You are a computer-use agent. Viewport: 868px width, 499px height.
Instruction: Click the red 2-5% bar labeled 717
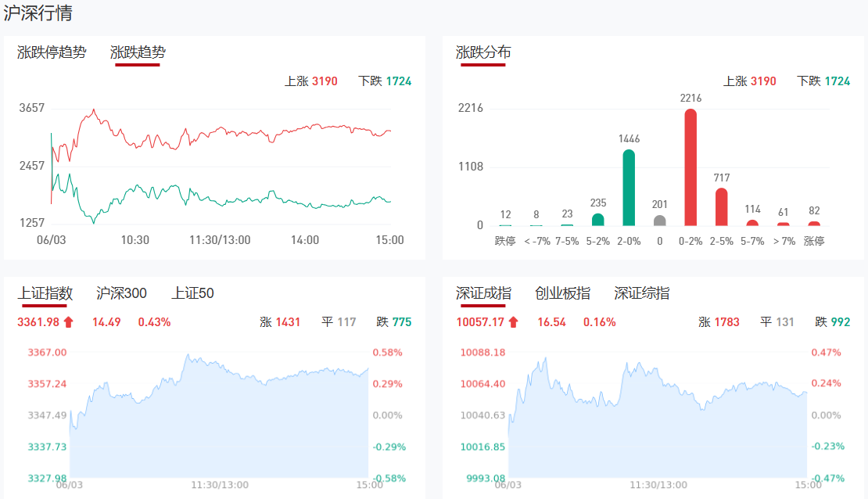pyautogui.click(x=721, y=207)
